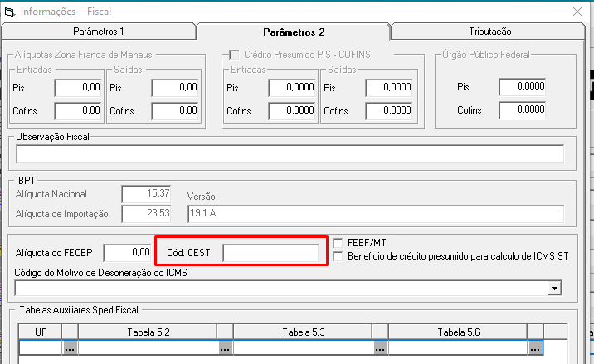This screenshot has height=364, width=594.
Task: Click the Alíquota de Importação field 23,53
Action: click(146, 214)
